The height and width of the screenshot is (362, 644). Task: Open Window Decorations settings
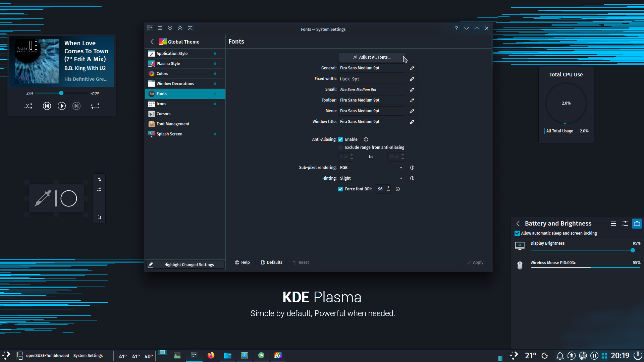pos(185,84)
